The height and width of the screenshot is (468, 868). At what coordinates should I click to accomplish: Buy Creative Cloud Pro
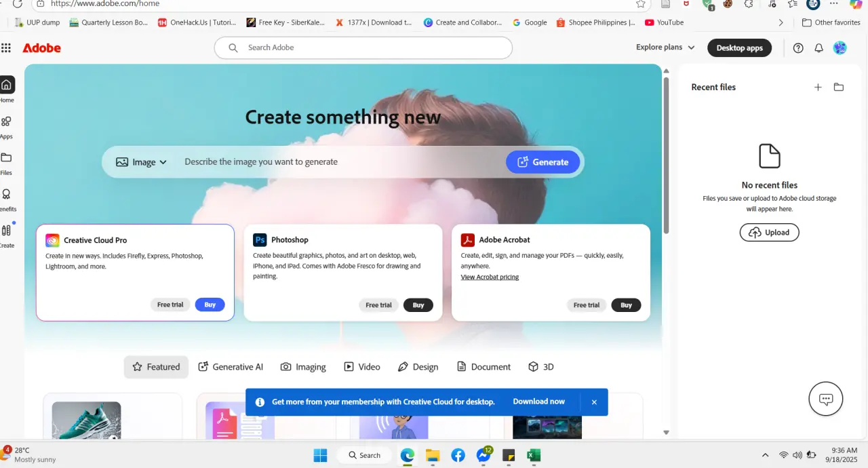[x=210, y=305]
